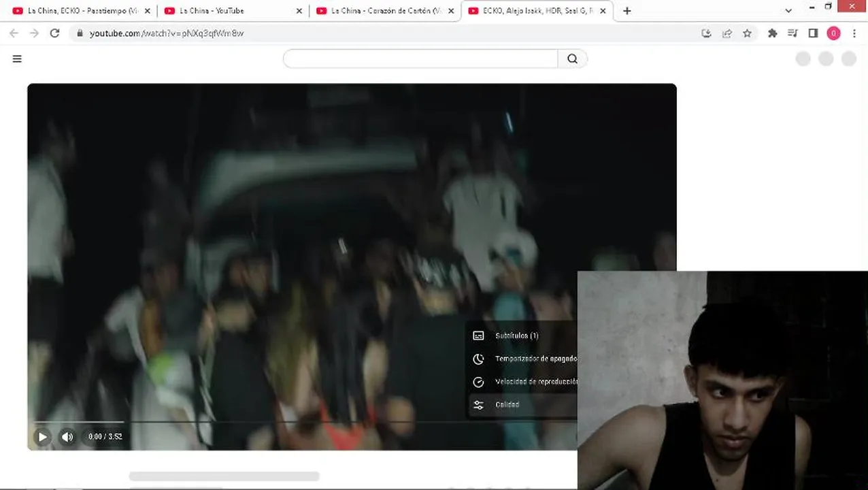The image size is (868, 490).
Task: Share this page via share icon
Action: [727, 33]
